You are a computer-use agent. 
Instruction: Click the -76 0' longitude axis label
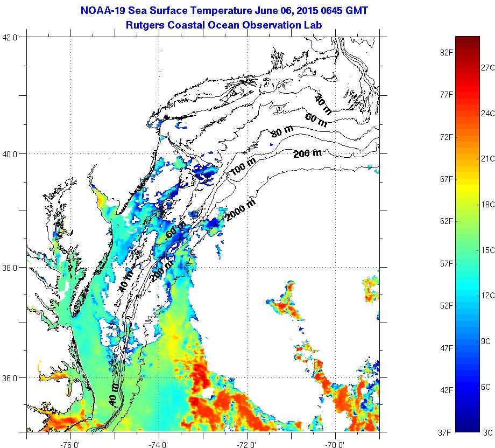click(x=70, y=445)
